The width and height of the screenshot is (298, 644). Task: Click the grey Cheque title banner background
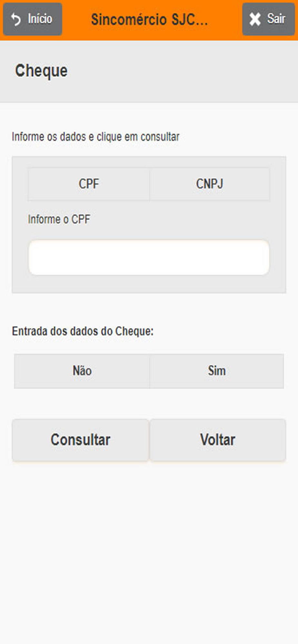181,71
